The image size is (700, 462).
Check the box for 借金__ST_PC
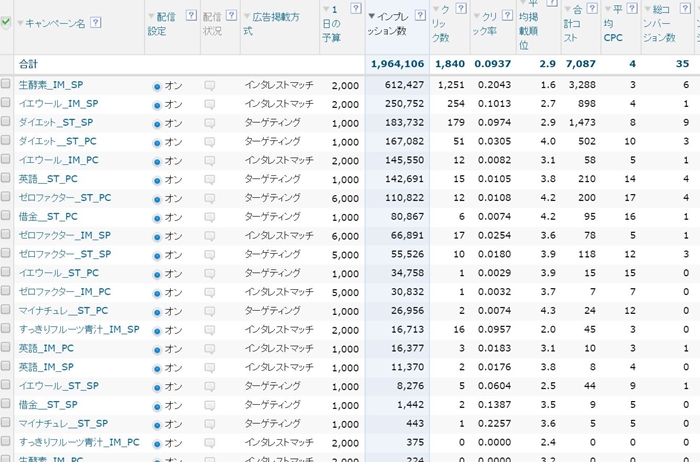click(5, 215)
